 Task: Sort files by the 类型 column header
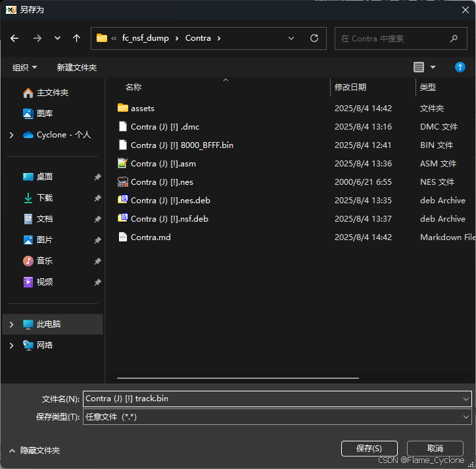[x=428, y=87]
